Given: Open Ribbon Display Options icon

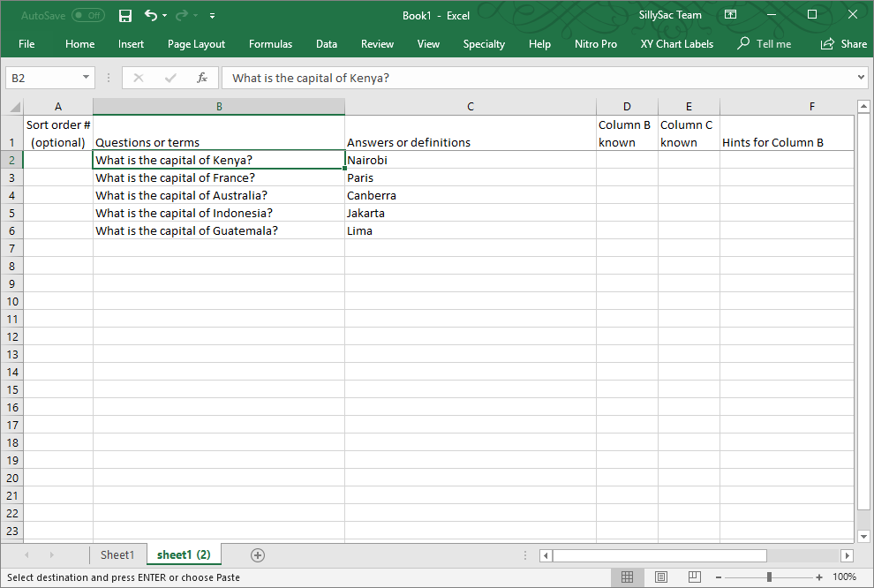Looking at the screenshot, I should click(x=730, y=15).
